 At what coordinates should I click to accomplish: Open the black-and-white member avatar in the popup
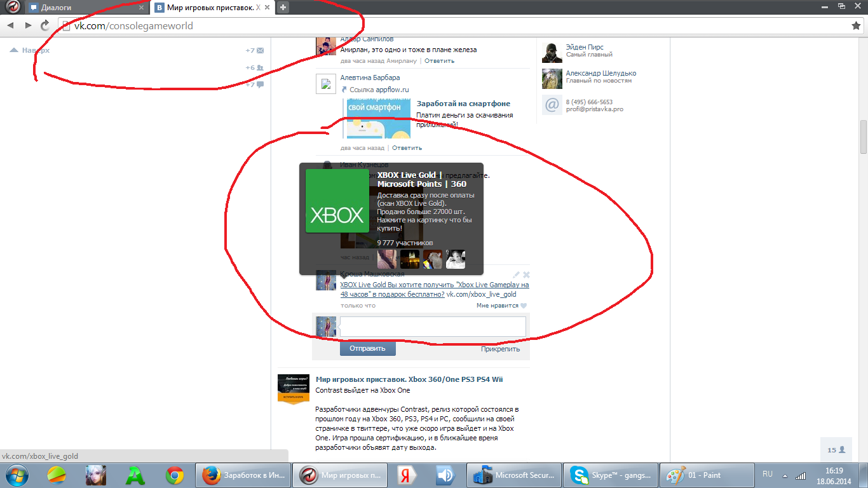[x=456, y=259]
